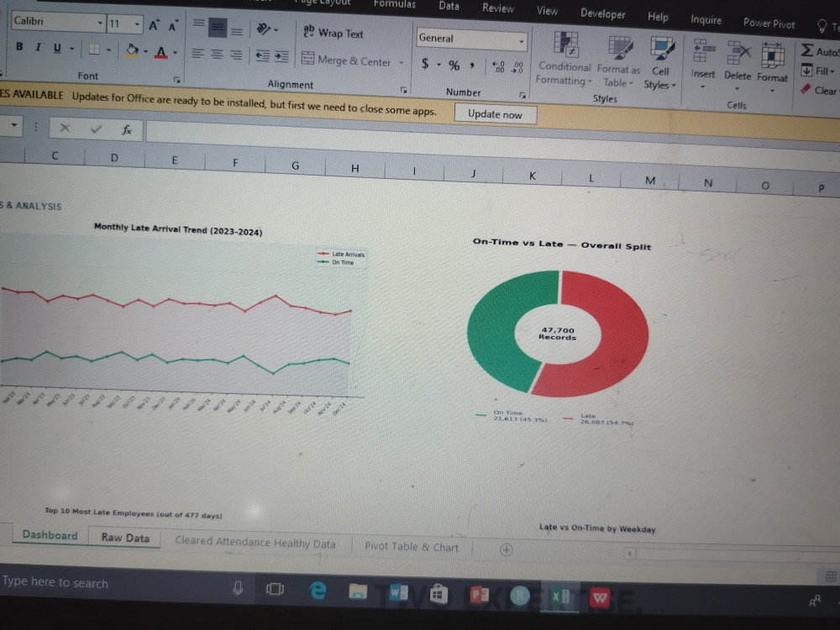840x630 pixels.
Task: Expand the Borders dropdown arrow
Action: click(108, 50)
